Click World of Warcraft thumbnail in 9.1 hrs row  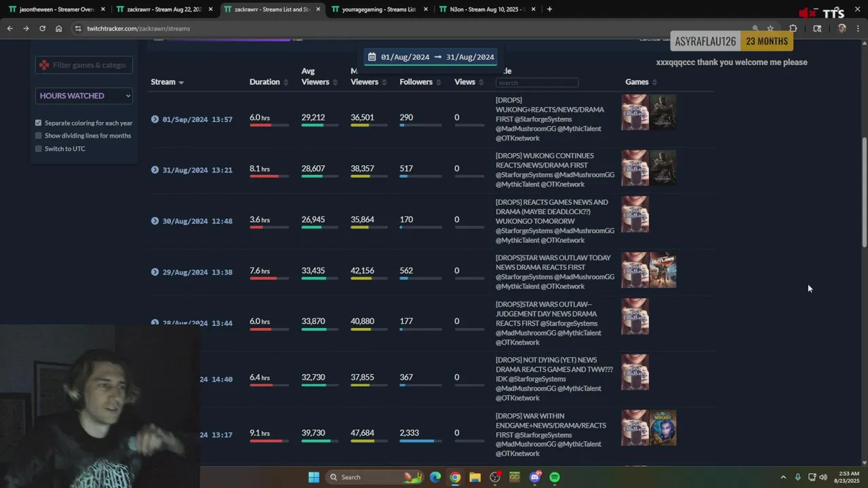point(663,428)
